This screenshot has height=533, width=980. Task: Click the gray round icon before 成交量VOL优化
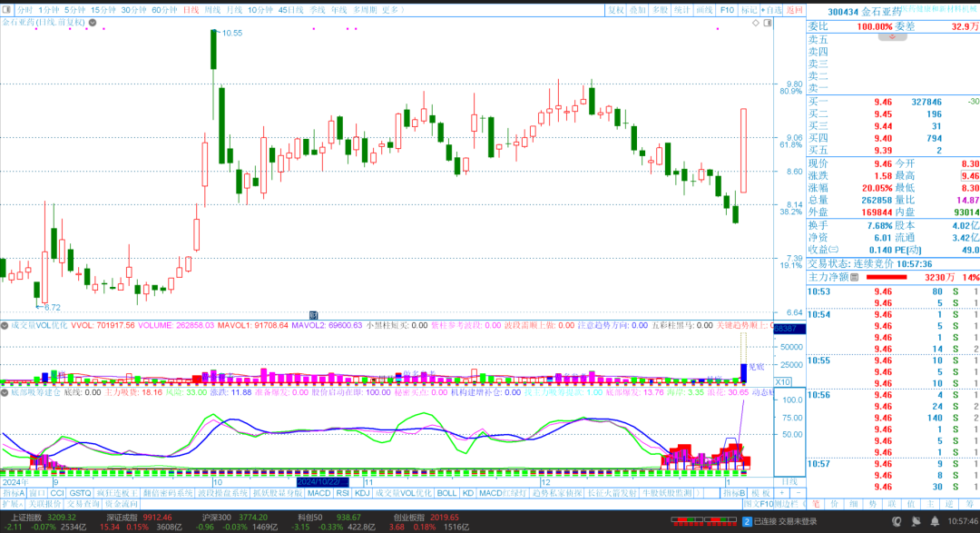click(5, 325)
